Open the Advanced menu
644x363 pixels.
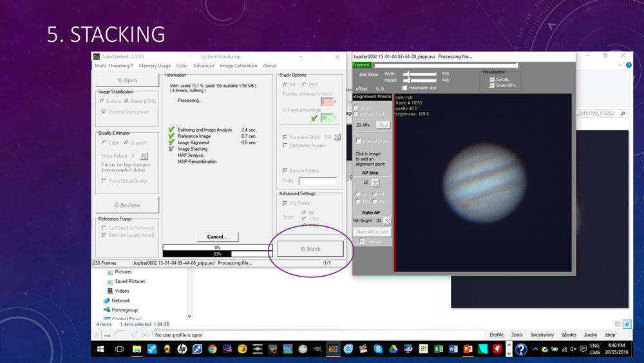pos(204,66)
